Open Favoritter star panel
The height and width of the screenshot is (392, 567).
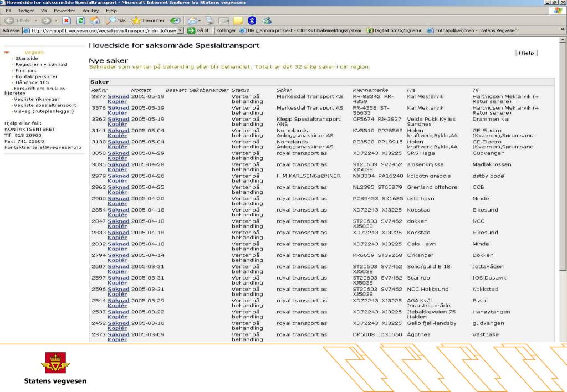(147, 20)
